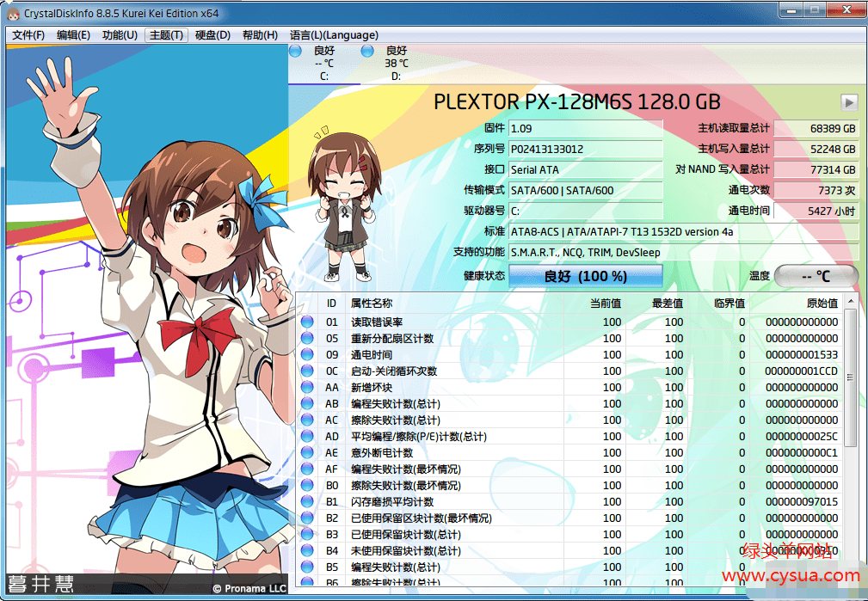868x601 pixels.
Task: Click status orb for attribute B1 闪存磨损平均计数
Action: coord(307,501)
